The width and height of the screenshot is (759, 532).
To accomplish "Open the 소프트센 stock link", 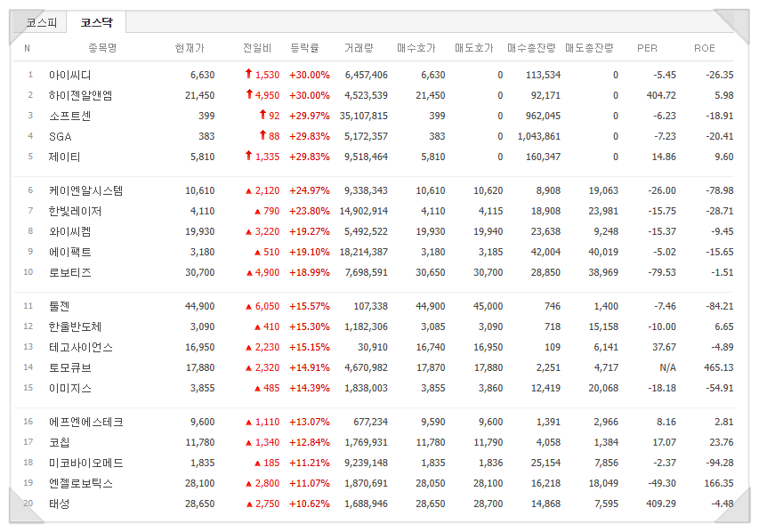I will (69, 116).
